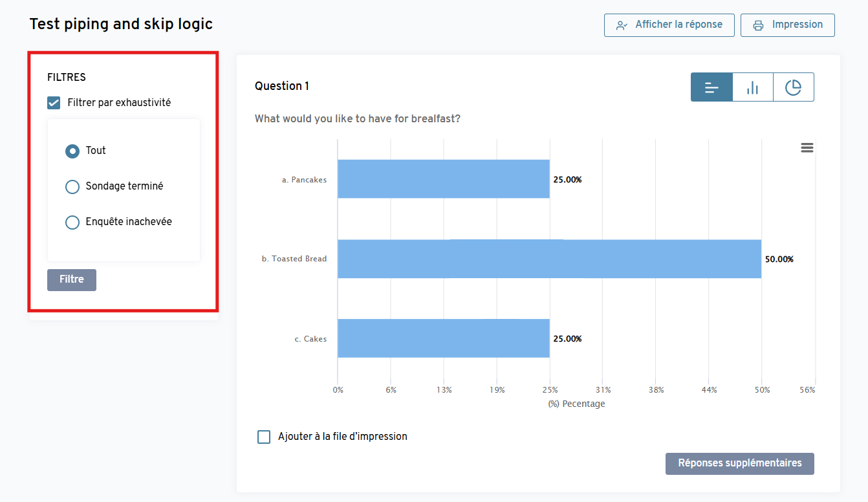Apply filters with the Filtre button
The width and height of the screenshot is (868, 502).
coord(72,280)
